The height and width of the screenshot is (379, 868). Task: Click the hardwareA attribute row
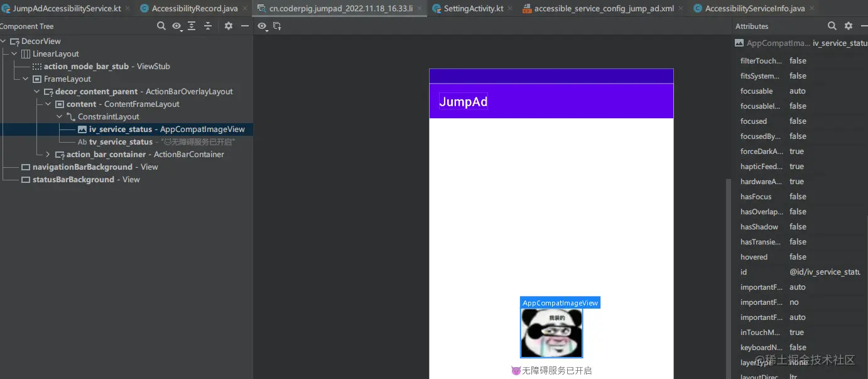click(800, 182)
